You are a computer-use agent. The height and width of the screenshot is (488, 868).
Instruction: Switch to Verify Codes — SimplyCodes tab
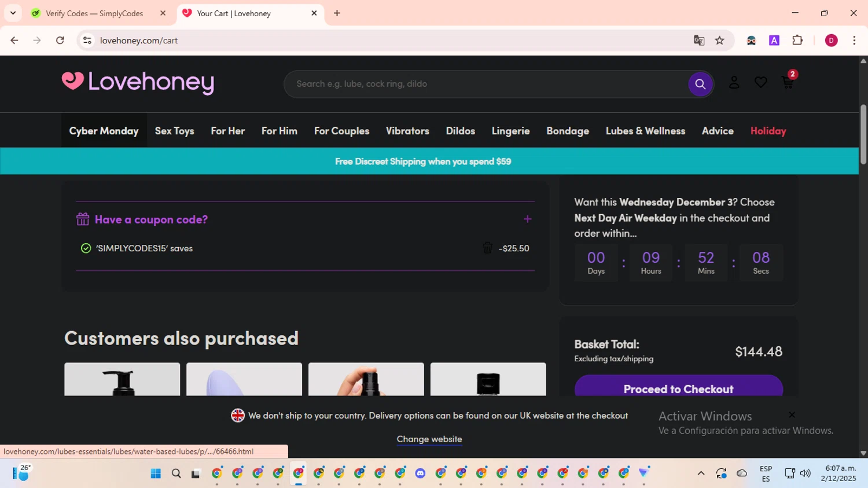pyautogui.click(x=94, y=13)
